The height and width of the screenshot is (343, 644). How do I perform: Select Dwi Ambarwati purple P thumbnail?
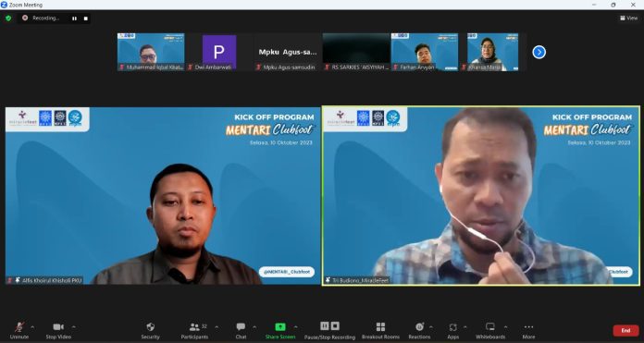point(219,52)
